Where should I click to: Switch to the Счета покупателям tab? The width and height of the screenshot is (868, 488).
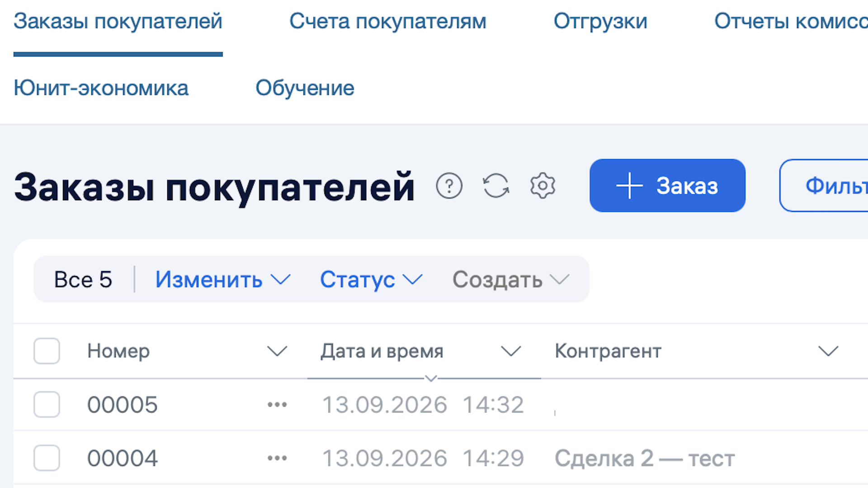tap(388, 21)
